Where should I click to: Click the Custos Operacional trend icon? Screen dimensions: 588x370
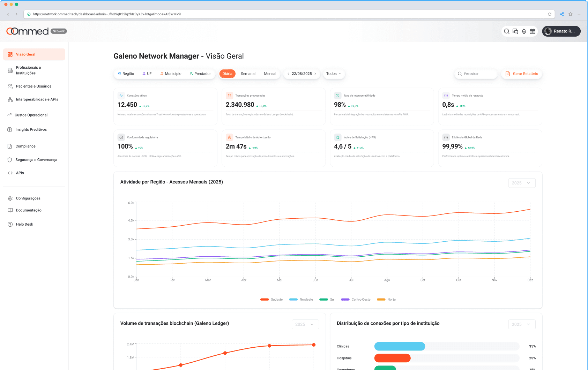tap(9, 115)
